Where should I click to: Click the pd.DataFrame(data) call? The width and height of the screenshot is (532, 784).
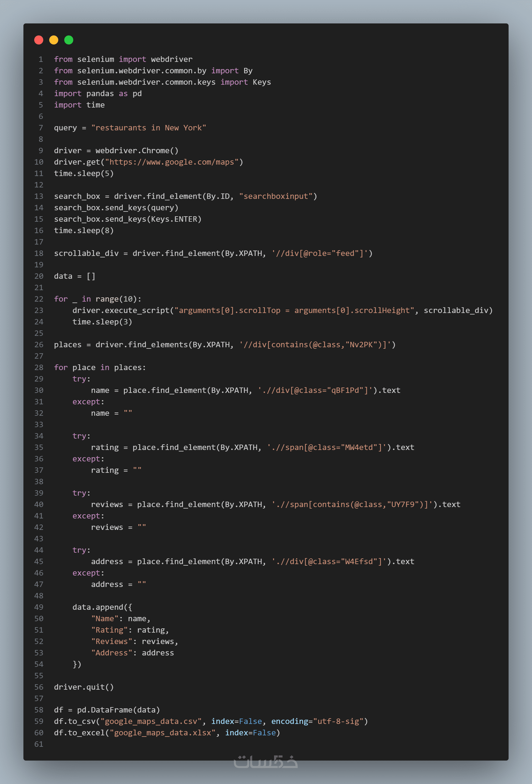coord(118,710)
